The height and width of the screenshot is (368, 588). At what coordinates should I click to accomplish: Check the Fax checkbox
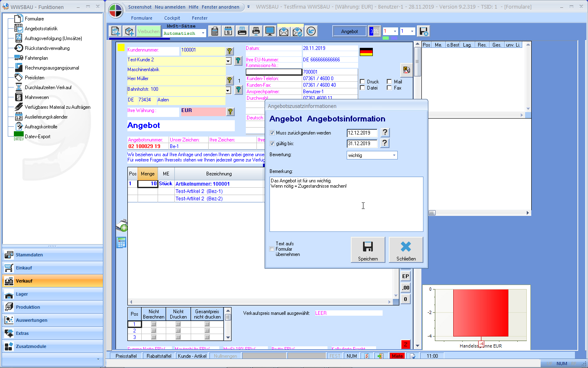(389, 88)
